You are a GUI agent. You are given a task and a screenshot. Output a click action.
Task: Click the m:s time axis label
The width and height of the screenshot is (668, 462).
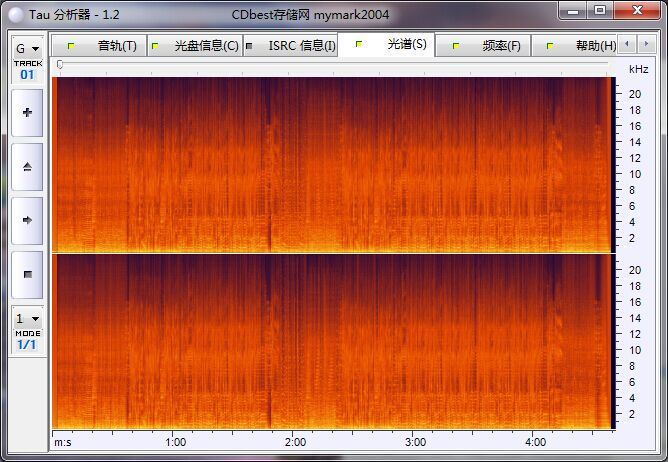(x=63, y=443)
